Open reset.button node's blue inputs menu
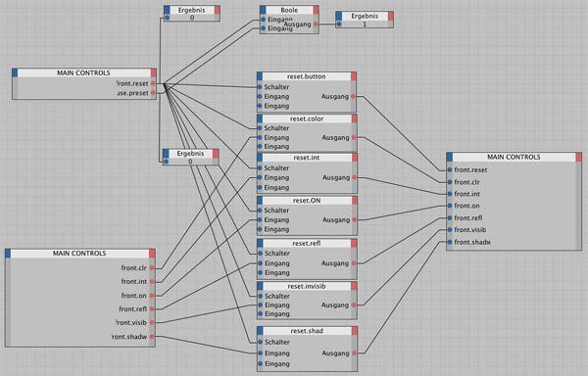The image size is (588, 376). (x=260, y=76)
